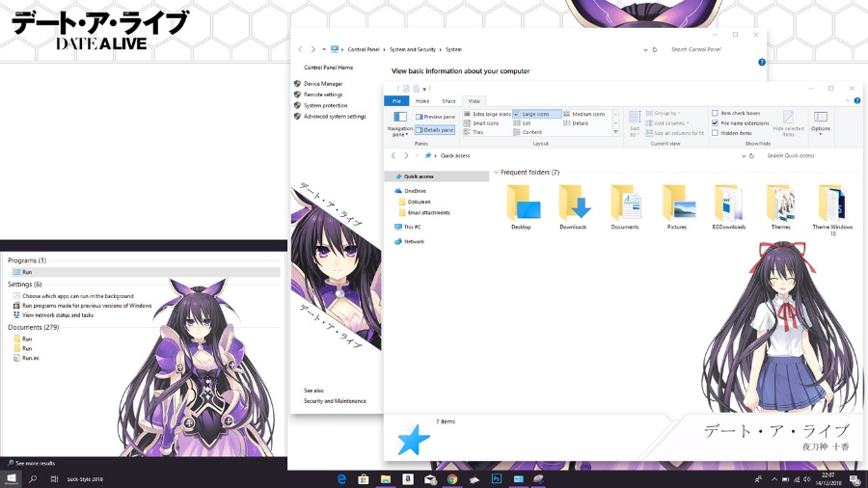Click the taskbar search magnifier icon

pos(33,479)
